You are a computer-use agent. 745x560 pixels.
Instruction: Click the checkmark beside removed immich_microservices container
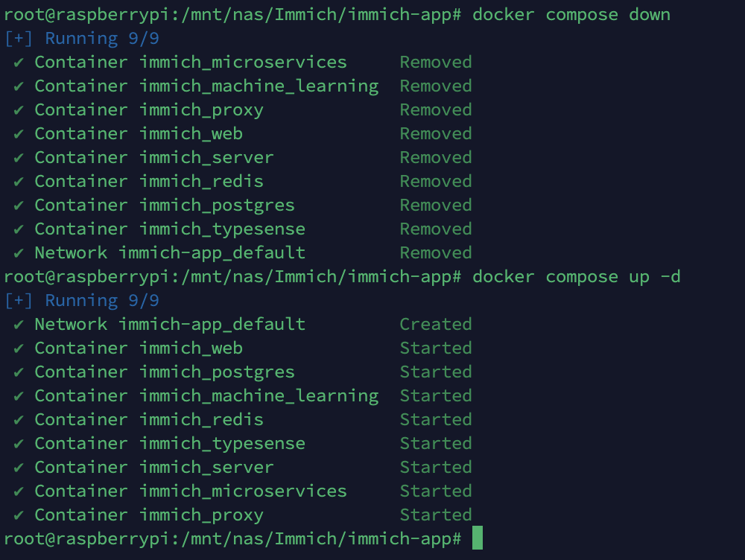[x=19, y=63]
